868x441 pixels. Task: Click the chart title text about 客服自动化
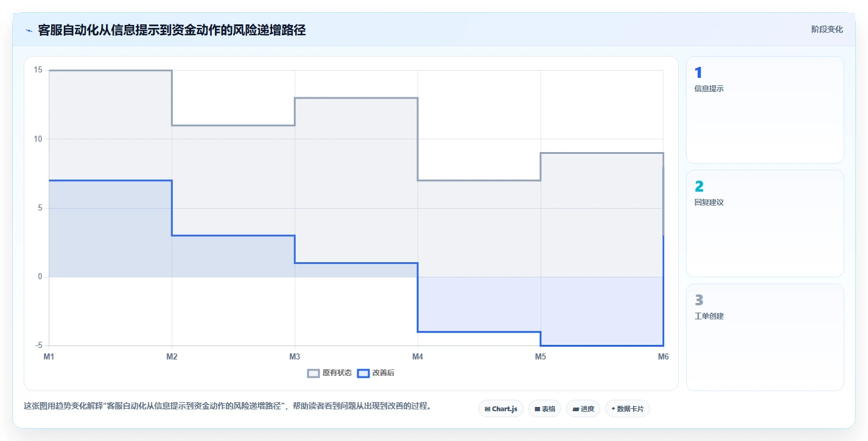point(172,30)
